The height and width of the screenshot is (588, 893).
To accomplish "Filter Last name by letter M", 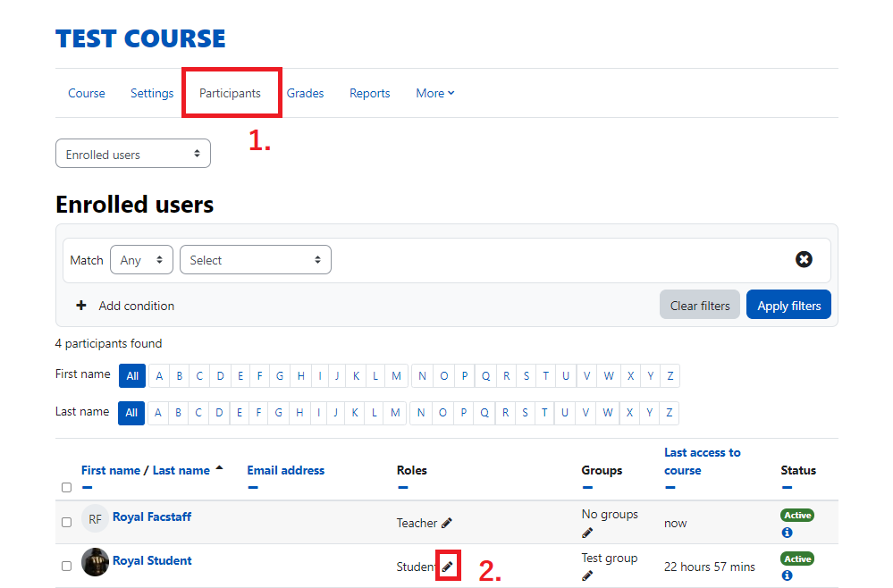I will (x=395, y=413).
